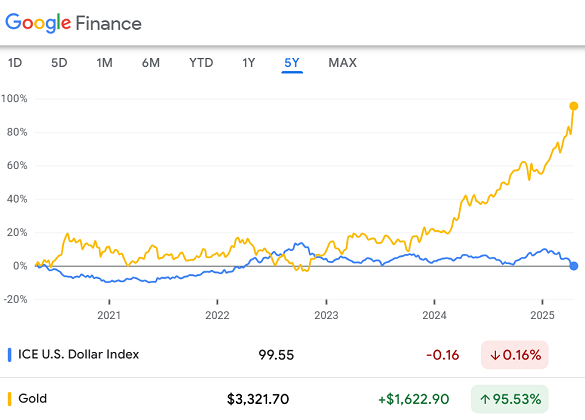Click the blue Dollar Index color marker
Image resolution: width=585 pixels, height=420 pixels.
10,355
